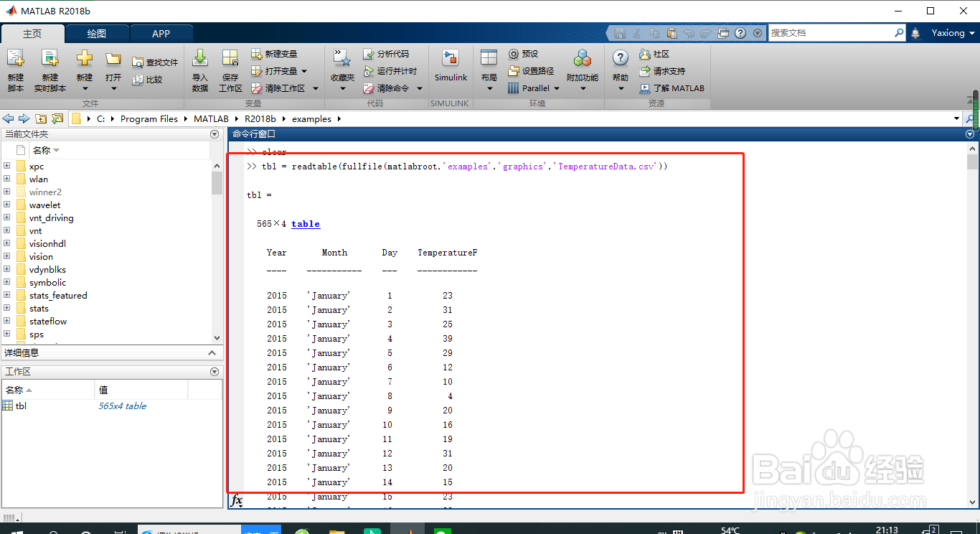
Task: Collapse the Details (详细信息) panel
Action: [x=212, y=352]
